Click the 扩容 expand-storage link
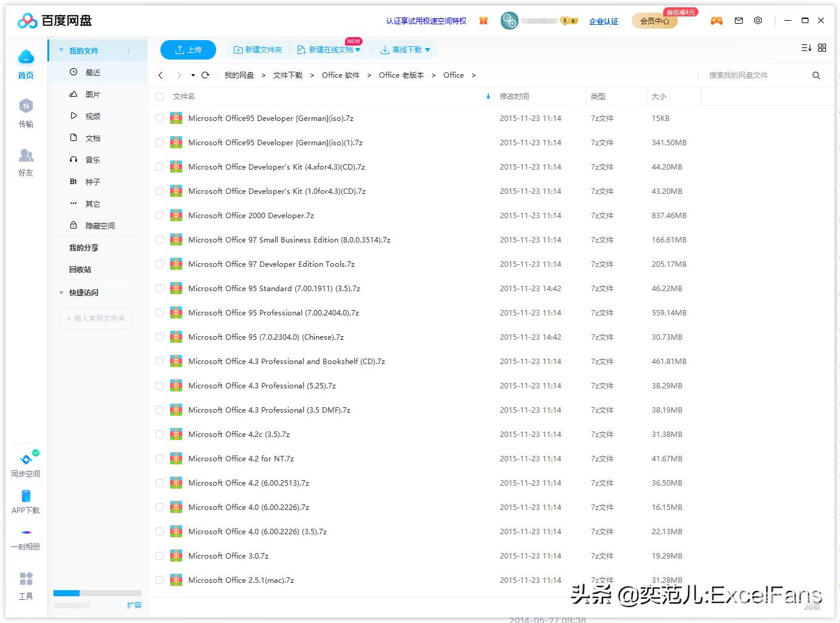This screenshot has height=623, width=840. [134, 605]
